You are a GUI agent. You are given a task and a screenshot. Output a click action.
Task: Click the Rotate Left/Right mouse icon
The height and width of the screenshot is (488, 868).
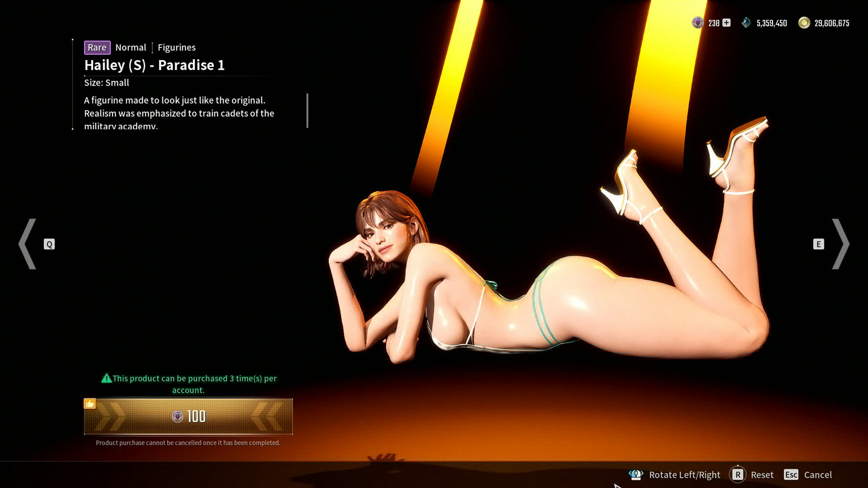point(636,474)
